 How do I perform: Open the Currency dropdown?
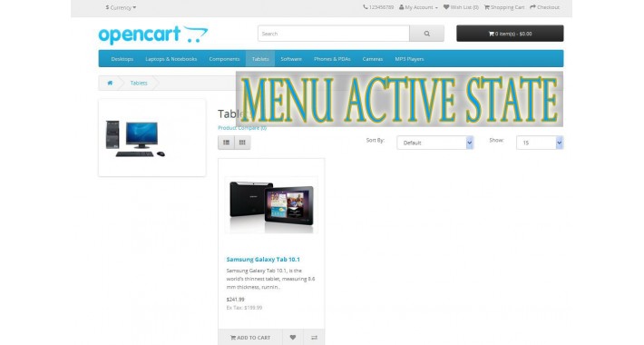pos(121,7)
